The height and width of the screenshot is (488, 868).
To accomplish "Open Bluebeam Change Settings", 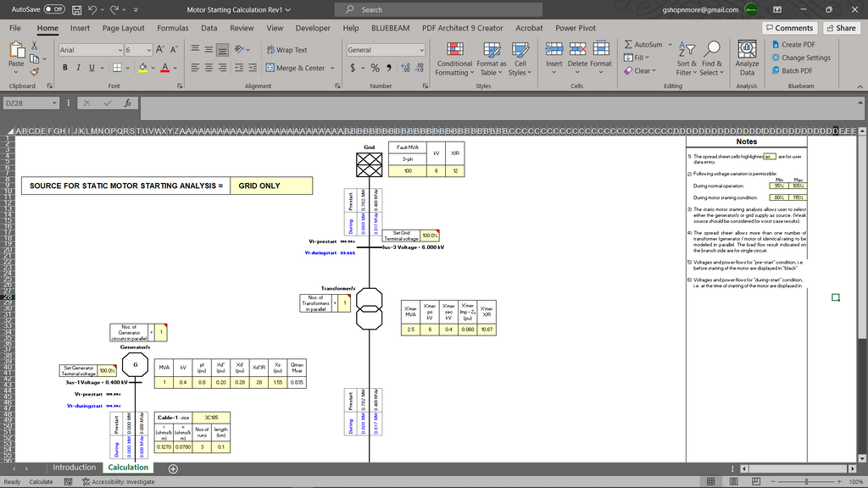I will 801,58.
